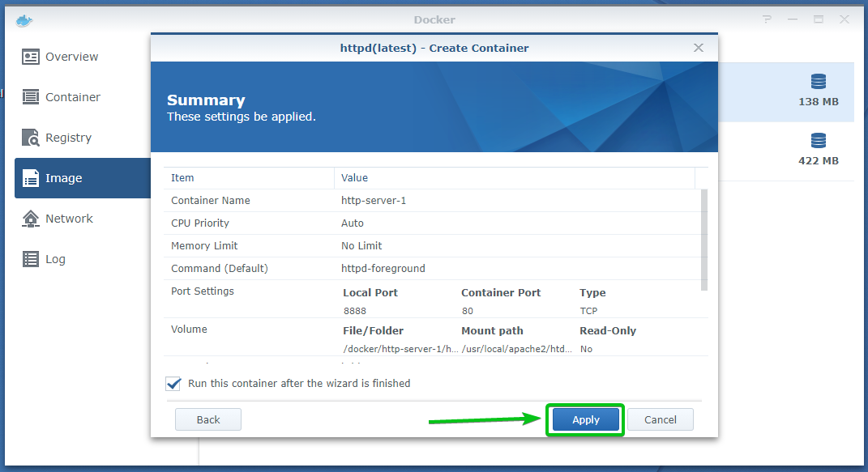The image size is (868, 472).
Task: Click the Network house icon in sidebar
Action: [x=31, y=219]
